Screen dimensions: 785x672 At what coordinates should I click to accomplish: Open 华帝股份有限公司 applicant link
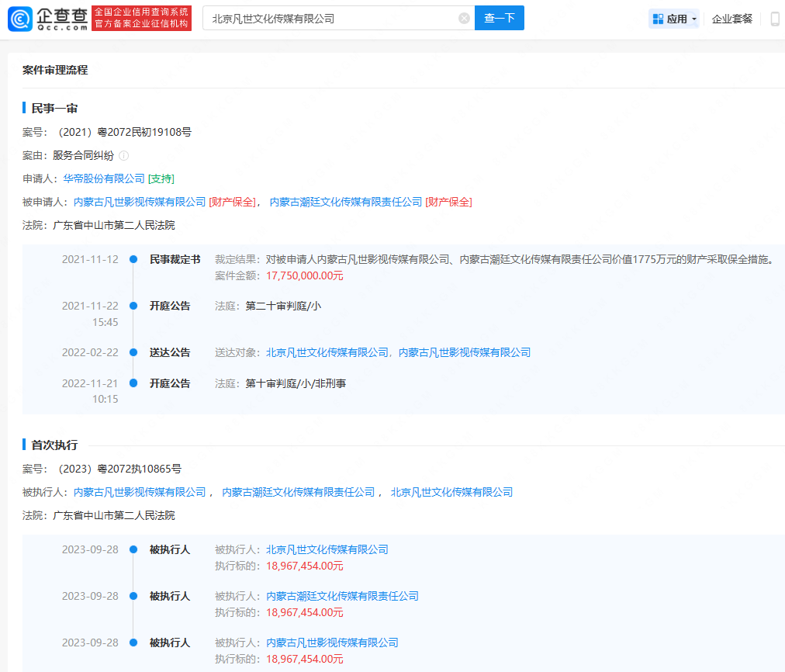click(x=104, y=178)
